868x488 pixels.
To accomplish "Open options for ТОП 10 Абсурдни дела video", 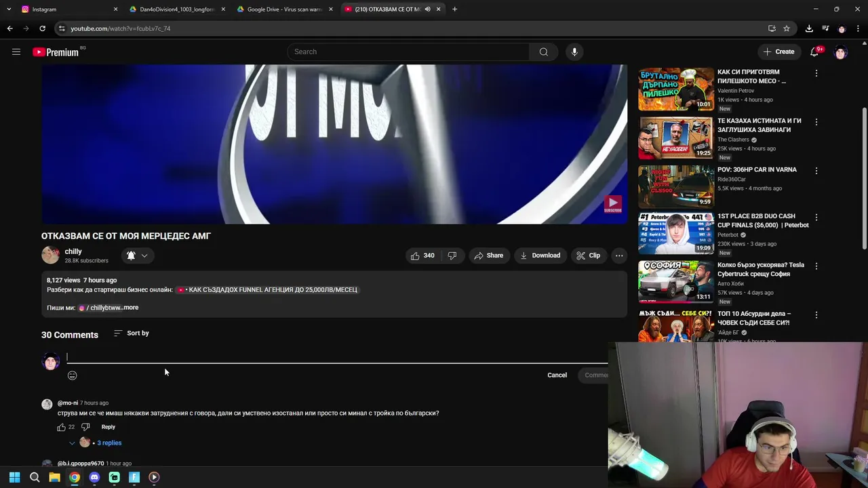I will (x=816, y=315).
